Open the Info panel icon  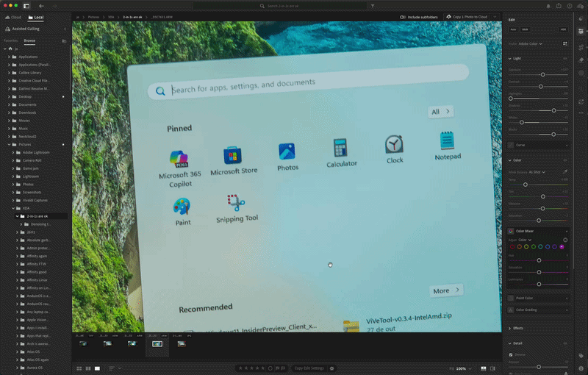tap(581, 368)
